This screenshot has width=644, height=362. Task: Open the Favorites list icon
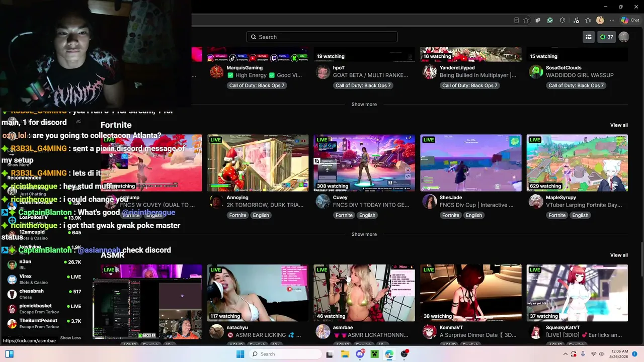588,20
